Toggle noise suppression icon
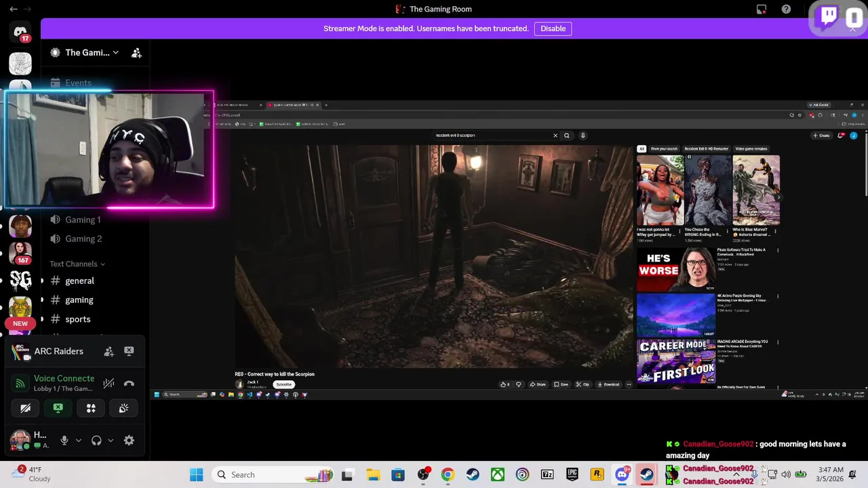868x488 pixels. pos(108,384)
